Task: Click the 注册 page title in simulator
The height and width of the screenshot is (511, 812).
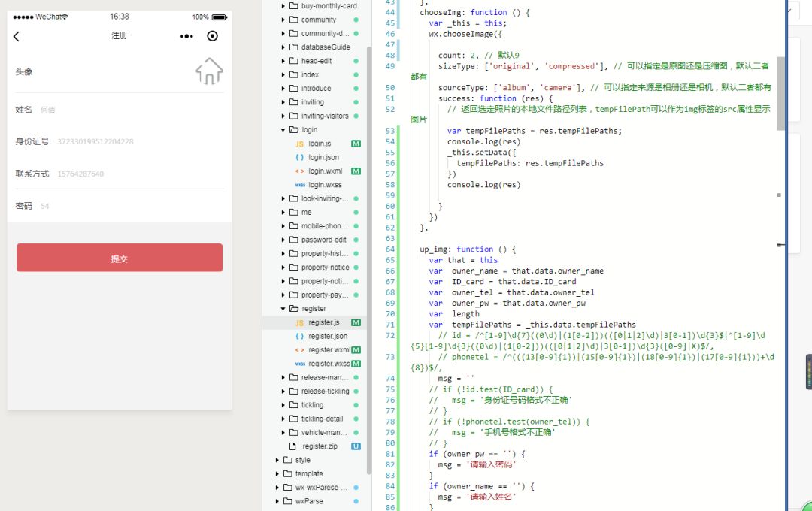Action: coord(119,35)
